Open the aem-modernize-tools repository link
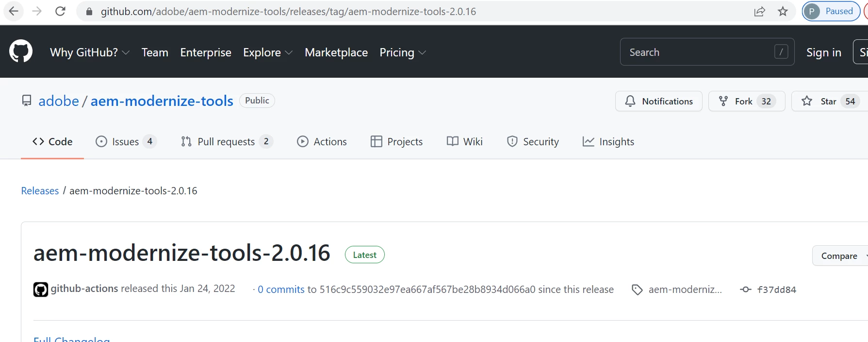The height and width of the screenshot is (342, 868). (x=162, y=101)
